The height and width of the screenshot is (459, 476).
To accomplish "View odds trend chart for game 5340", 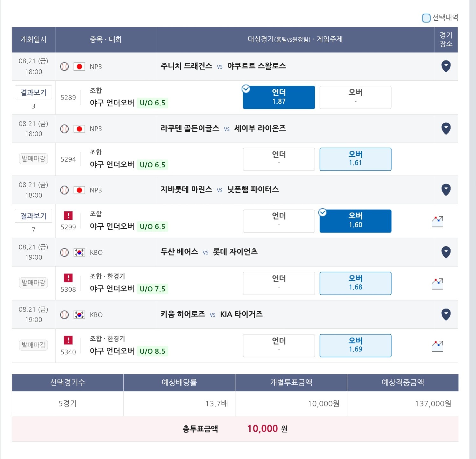I will (437, 346).
